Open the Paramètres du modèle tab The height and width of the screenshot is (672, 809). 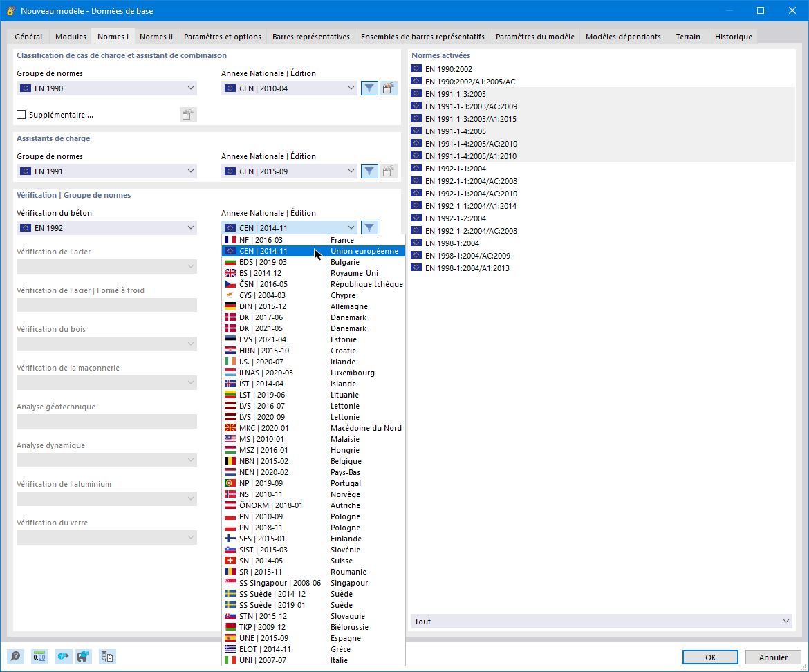(x=535, y=37)
